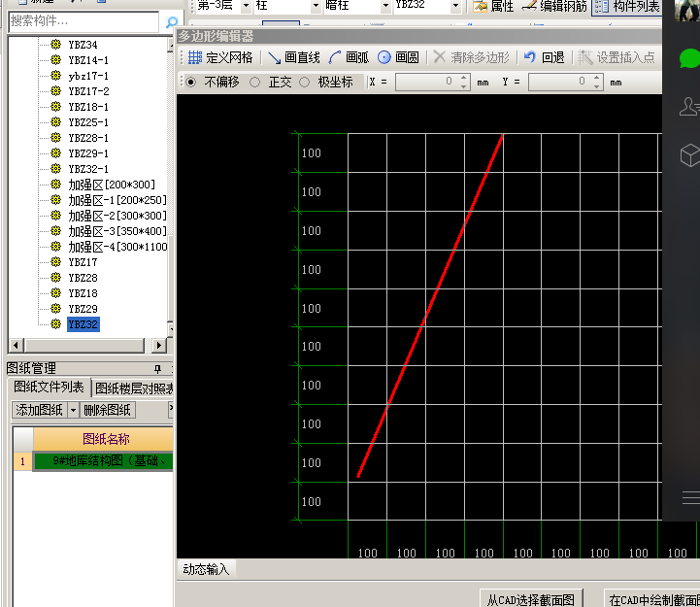The width and height of the screenshot is (700, 607).
Task: Select tree item ybz17-1
Action: (x=88, y=76)
